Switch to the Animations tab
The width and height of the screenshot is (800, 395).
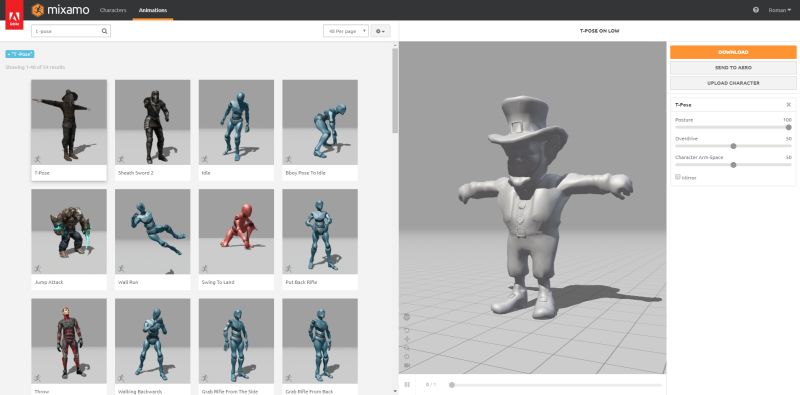(153, 10)
